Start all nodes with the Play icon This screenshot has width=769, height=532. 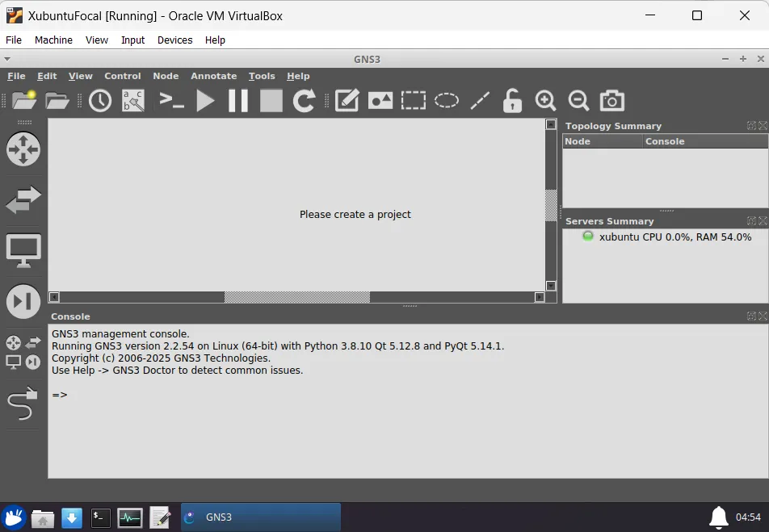205,100
